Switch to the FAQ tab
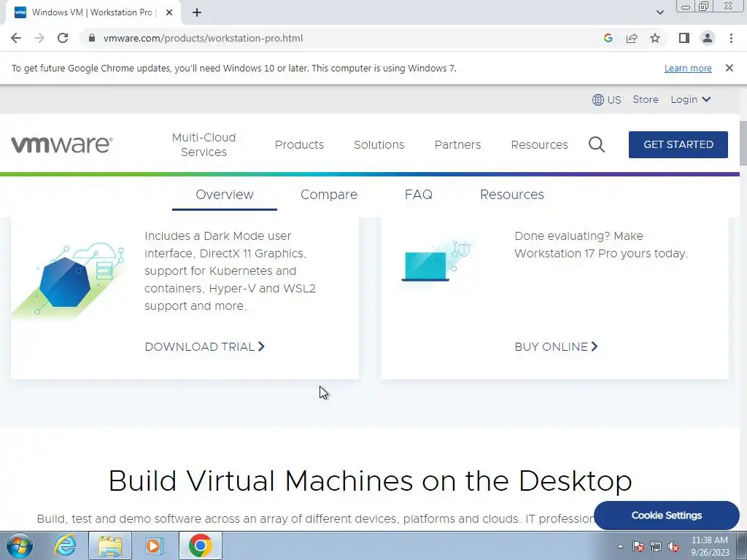Image resolution: width=747 pixels, height=560 pixels. [418, 195]
